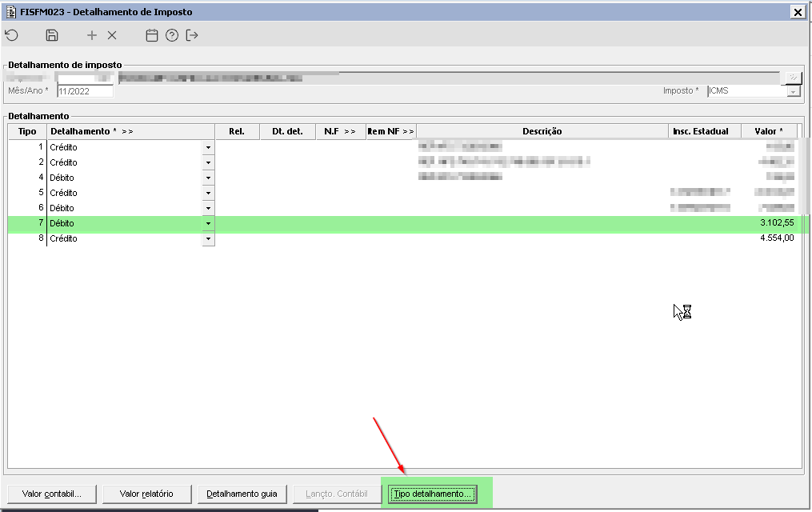Click value 4.554,00 in row 8

tap(777, 238)
